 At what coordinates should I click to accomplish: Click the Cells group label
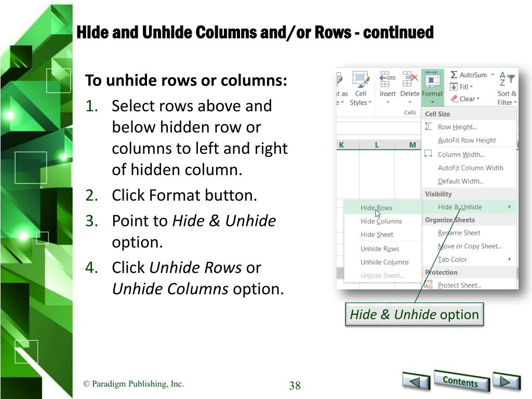tap(410, 112)
